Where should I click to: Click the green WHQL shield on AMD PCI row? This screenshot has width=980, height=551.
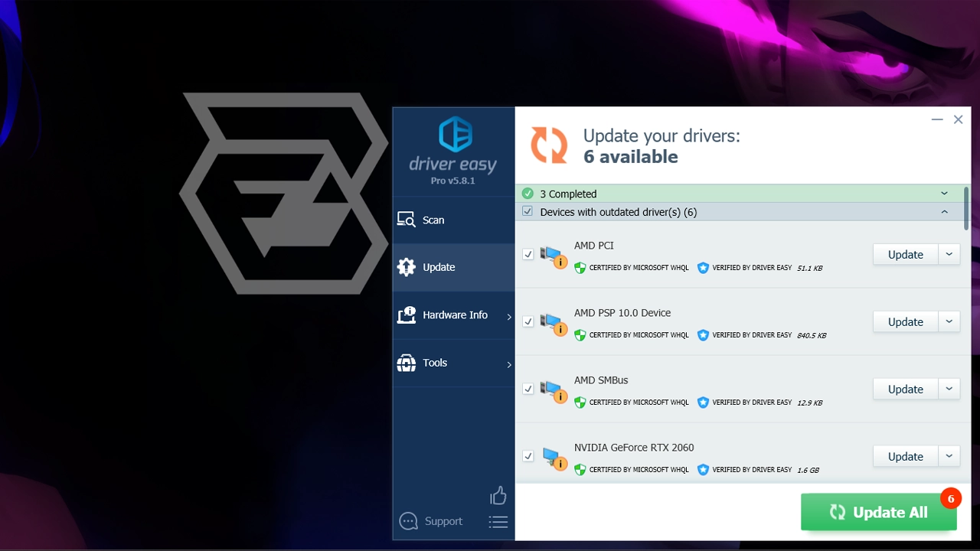tap(580, 268)
